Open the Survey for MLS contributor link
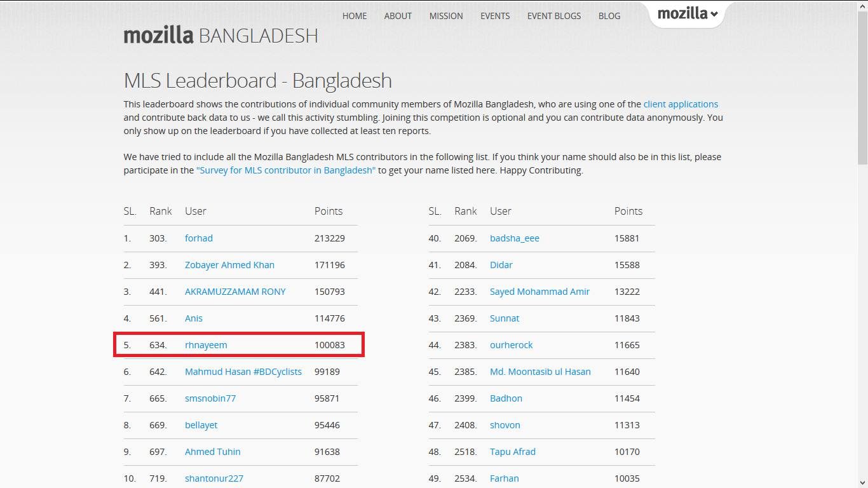 coord(286,170)
